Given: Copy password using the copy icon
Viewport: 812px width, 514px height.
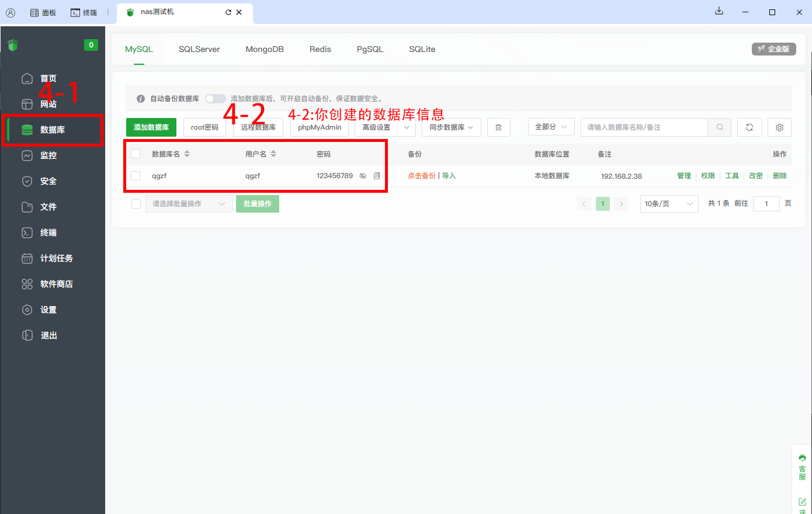Looking at the screenshot, I should [x=377, y=176].
